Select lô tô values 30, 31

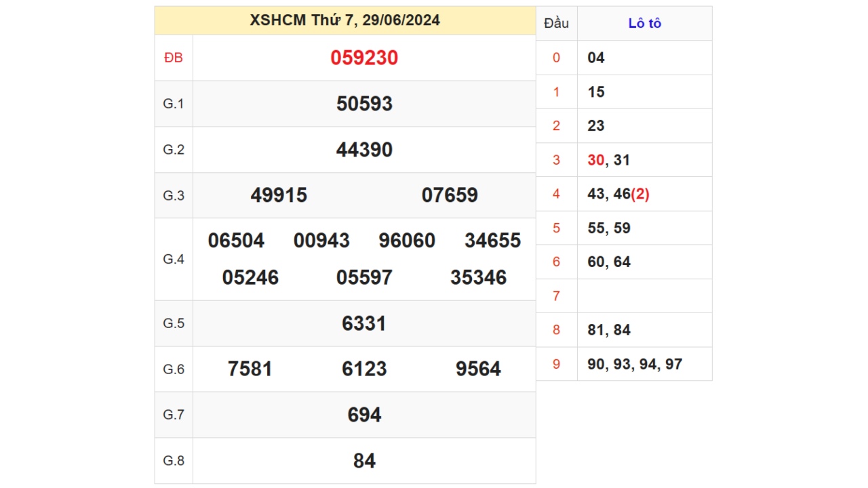coord(609,160)
